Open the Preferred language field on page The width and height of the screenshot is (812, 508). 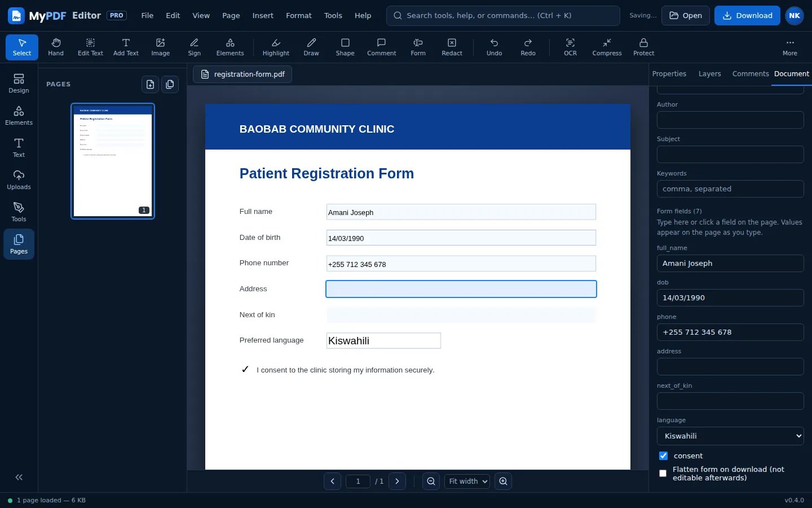383,341
